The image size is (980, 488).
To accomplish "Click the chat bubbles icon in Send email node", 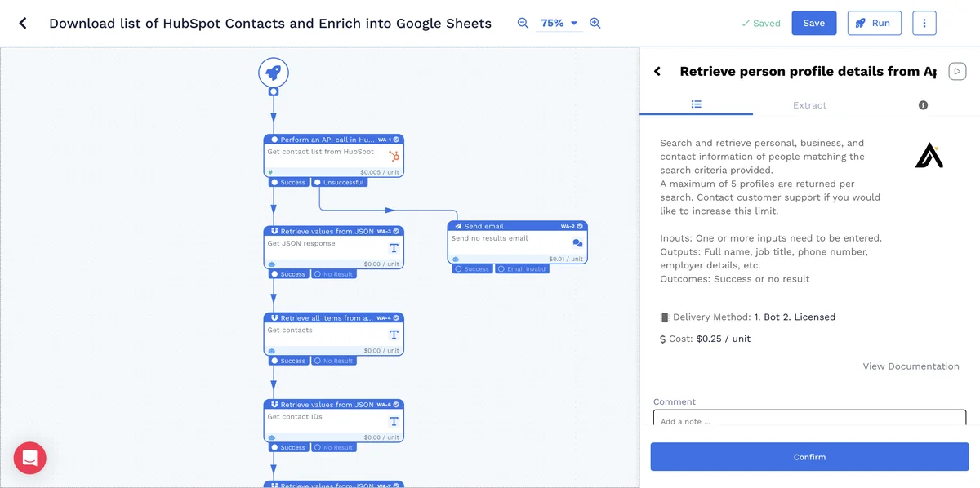I will [x=577, y=243].
